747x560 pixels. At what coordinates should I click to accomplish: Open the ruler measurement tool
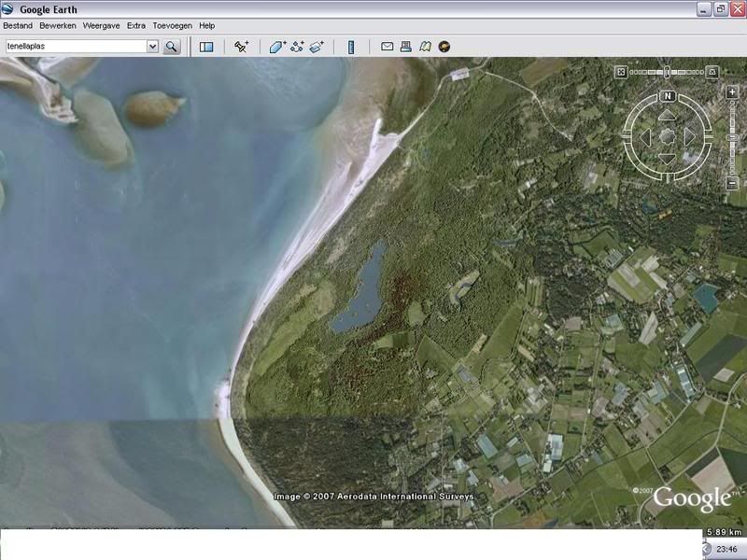click(x=351, y=47)
